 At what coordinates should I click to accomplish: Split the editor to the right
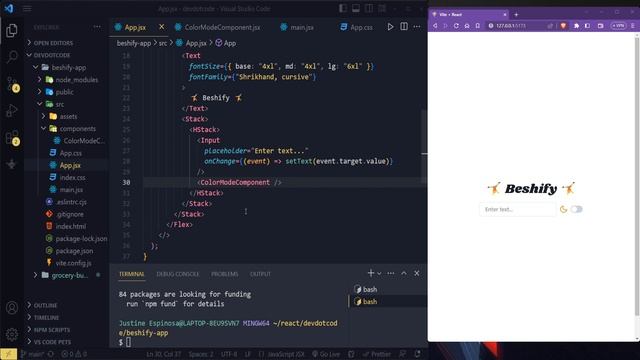coord(404,27)
